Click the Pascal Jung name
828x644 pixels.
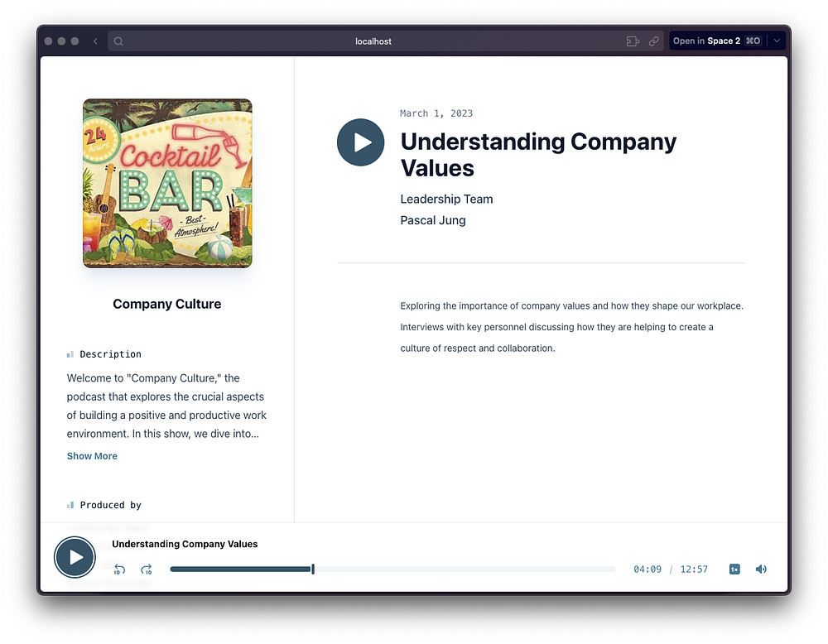(x=432, y=220)
